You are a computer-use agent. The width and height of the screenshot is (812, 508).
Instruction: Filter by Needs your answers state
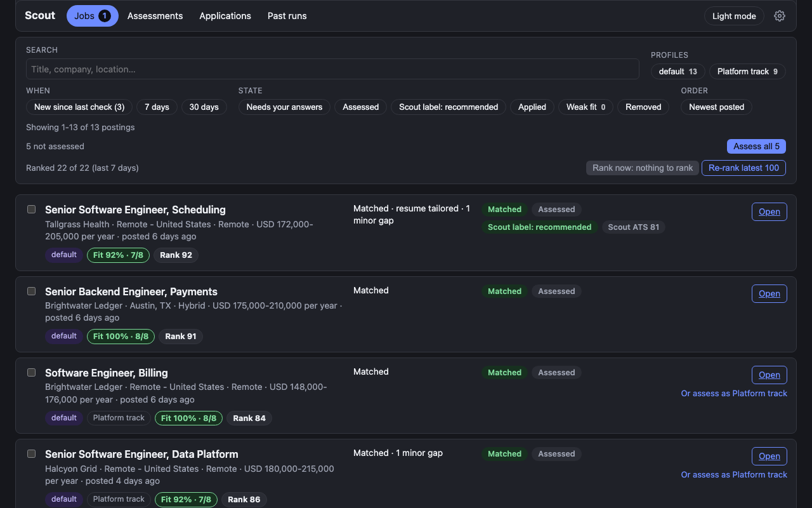pyautogui.click(x=284, y=107)
